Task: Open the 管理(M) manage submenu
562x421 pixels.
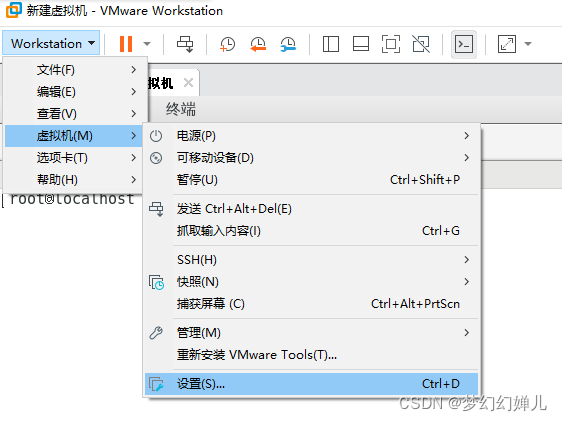Action: (311, 333)
